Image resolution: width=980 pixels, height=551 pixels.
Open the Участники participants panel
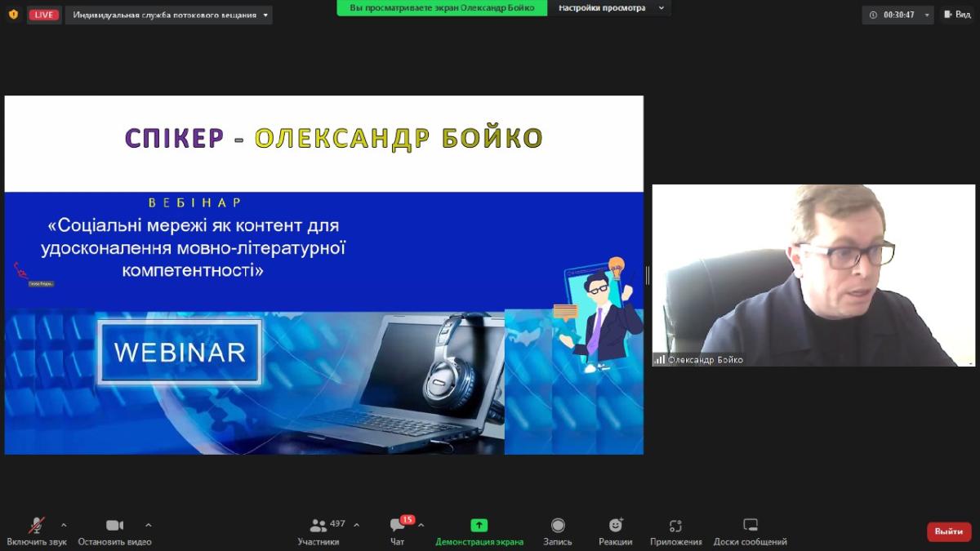click(318, 531)
